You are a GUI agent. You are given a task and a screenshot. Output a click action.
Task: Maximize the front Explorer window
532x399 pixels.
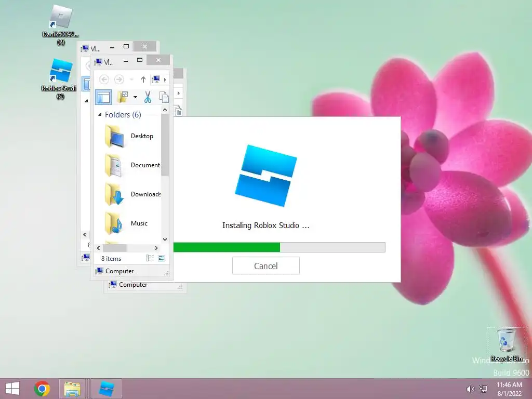[139, 60]
